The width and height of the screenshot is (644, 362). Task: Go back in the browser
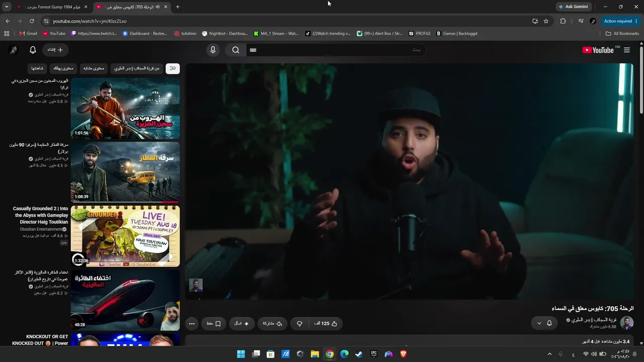tap(8, 21)
